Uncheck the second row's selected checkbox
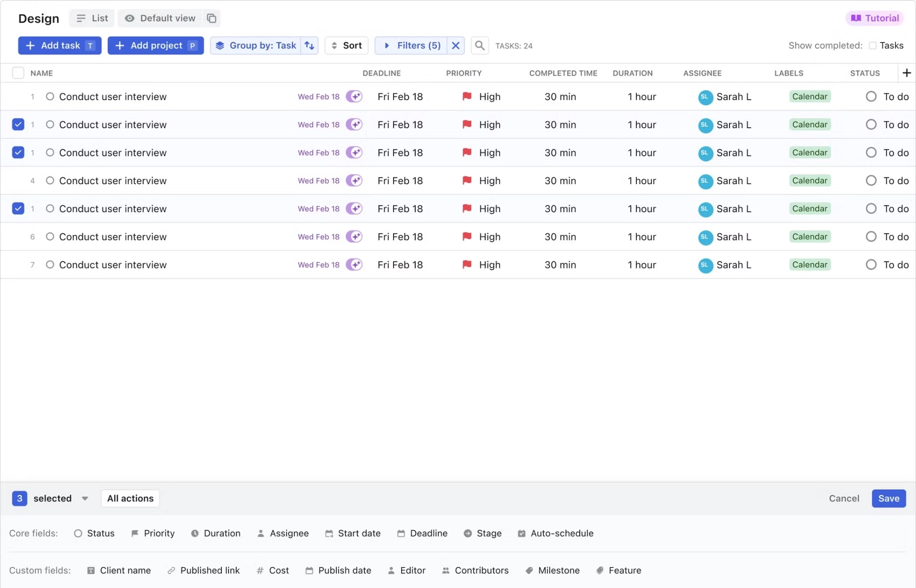The width and height of the screenshot is (916, 588). [18, 124]
